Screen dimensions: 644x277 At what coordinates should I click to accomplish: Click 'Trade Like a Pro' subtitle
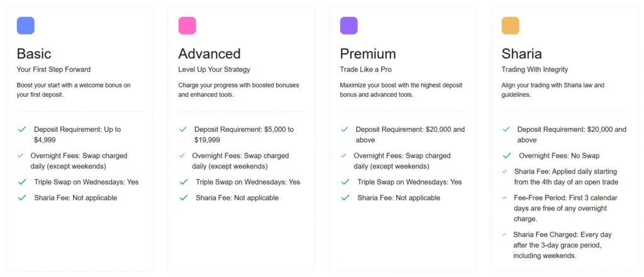pyautogui.click(x=365, y=70)
